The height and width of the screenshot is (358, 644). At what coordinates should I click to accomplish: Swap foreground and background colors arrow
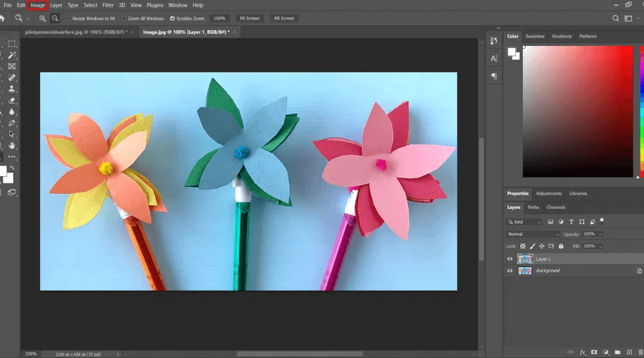pyautogui.click(x=12, y=168)
